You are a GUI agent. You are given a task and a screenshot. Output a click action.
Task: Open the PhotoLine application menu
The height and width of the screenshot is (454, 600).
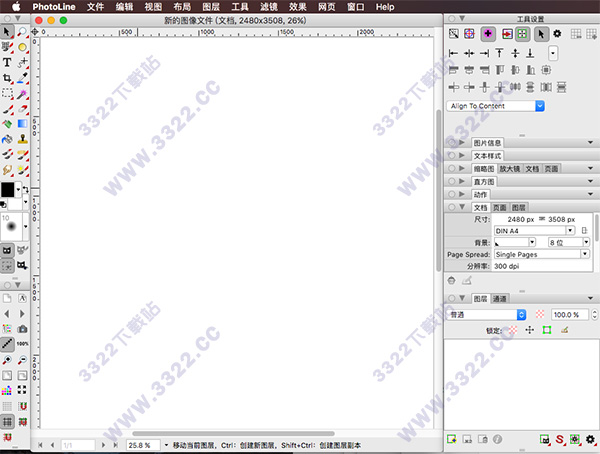click(54, 7)
